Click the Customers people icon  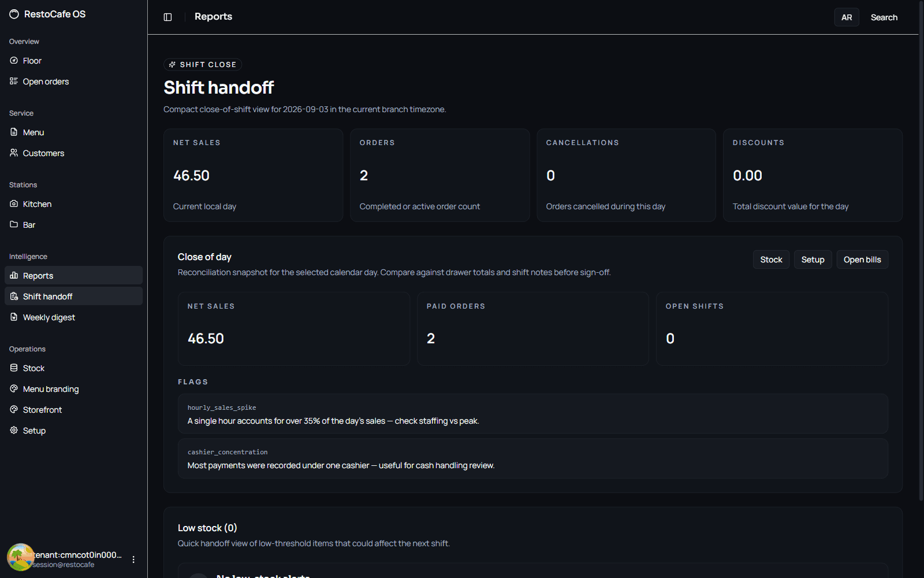(x=14, y=153)
